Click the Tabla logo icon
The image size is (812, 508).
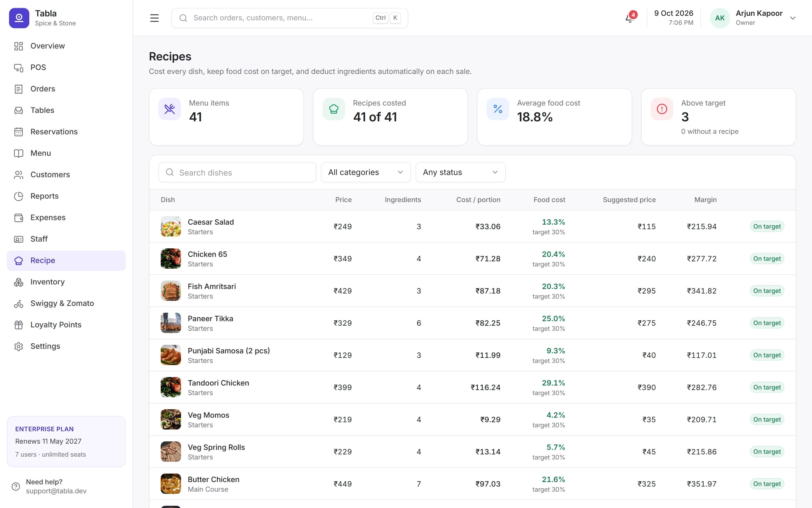tap(19, 18)
